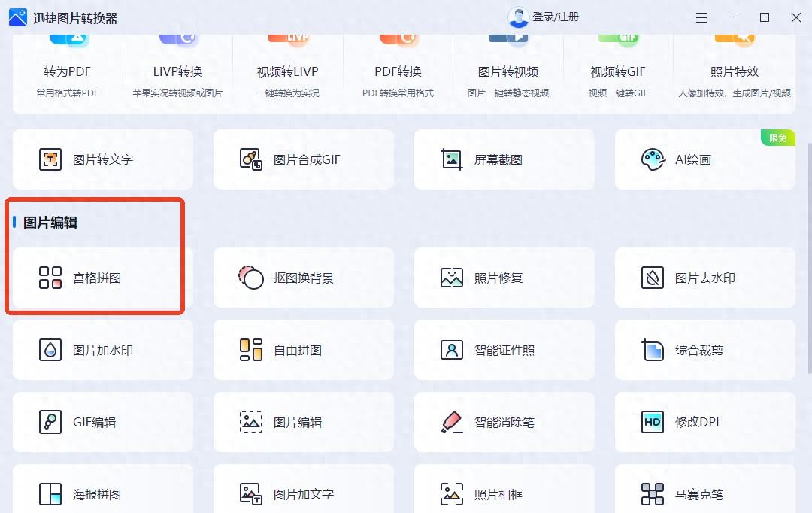Click the 登录/注册 login link
Image resolution: width=812 pixels, height=513 pixels.
click(x=555, y=17)
